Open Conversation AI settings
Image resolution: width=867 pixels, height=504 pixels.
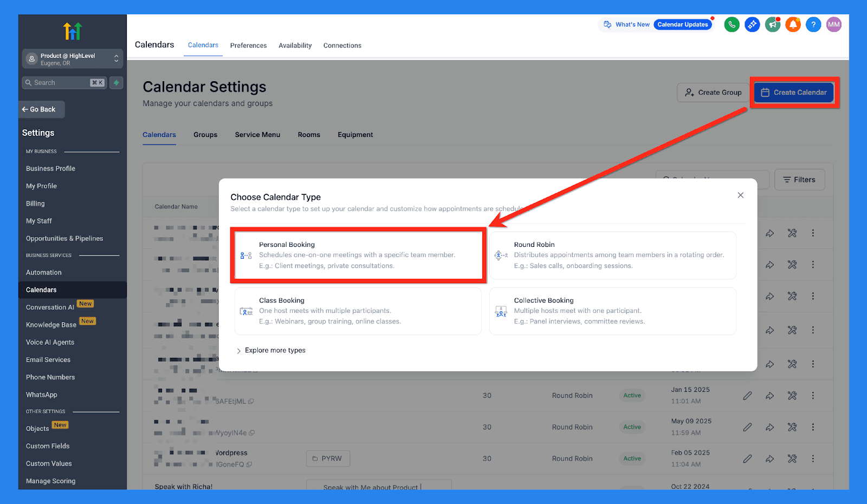pyautogui.click(x=50, y=307)
